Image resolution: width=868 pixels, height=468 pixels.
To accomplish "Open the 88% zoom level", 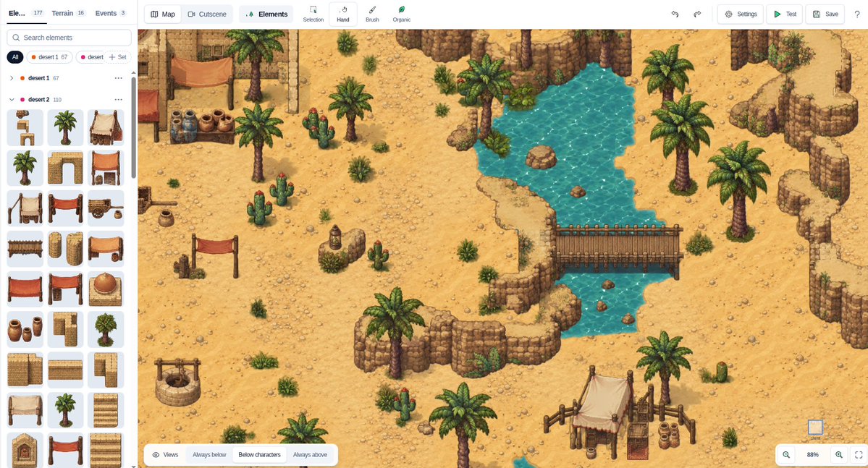I will (x=813, y=455).
